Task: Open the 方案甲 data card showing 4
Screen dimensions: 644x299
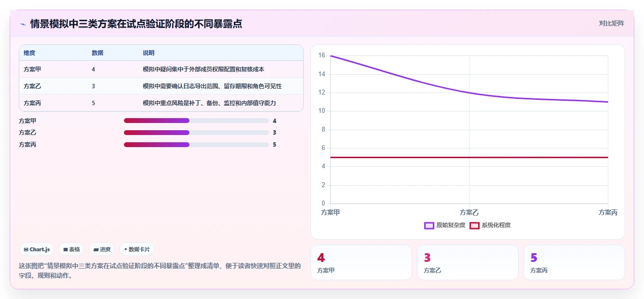Action: pos(361,262)
